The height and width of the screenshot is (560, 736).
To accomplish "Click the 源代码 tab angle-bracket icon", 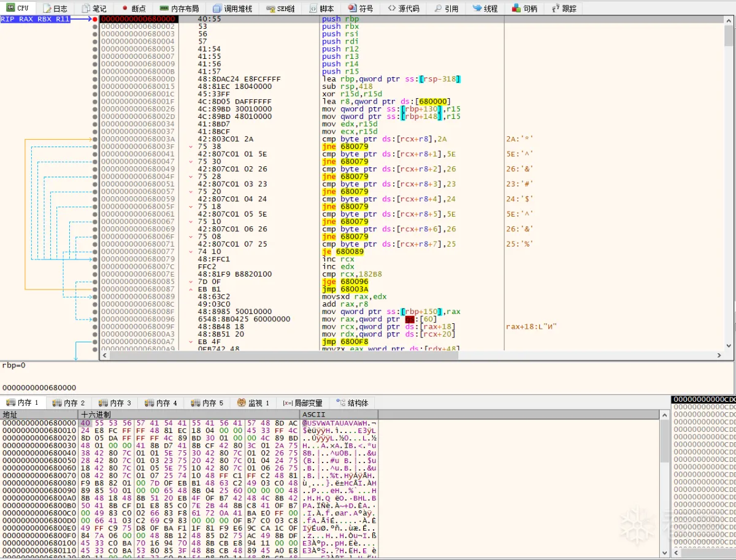I will (391, 9).
